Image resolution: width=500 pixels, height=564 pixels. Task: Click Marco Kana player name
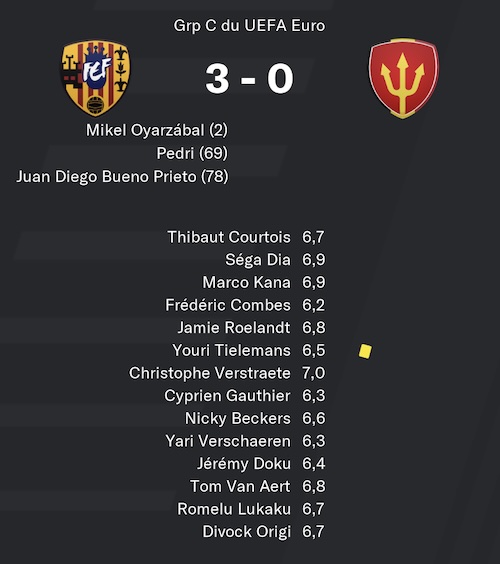[x=246, y=282]
